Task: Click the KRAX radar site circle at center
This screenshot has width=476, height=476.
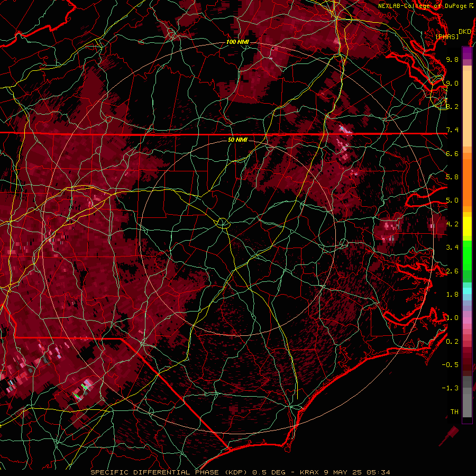Action: (223, 223)
